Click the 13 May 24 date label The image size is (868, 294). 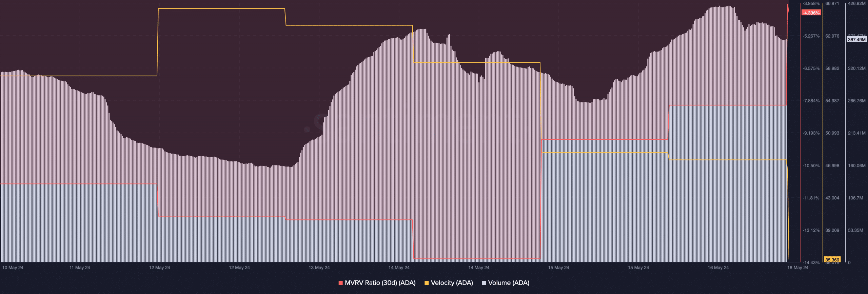[x=319, y=268]
